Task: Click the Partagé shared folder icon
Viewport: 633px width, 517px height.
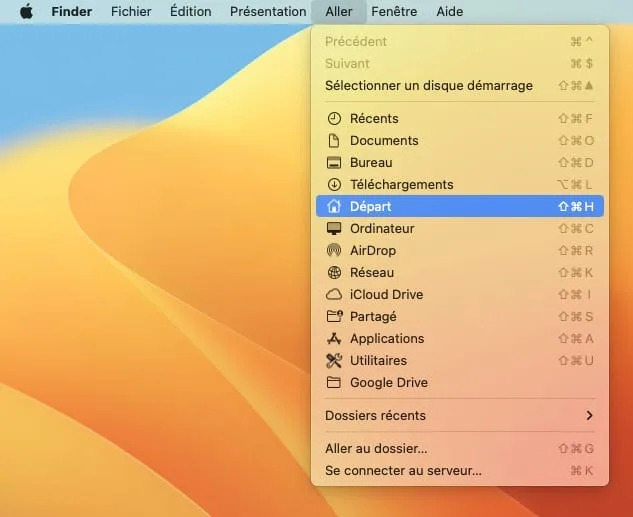Action: tap(334, 316)
